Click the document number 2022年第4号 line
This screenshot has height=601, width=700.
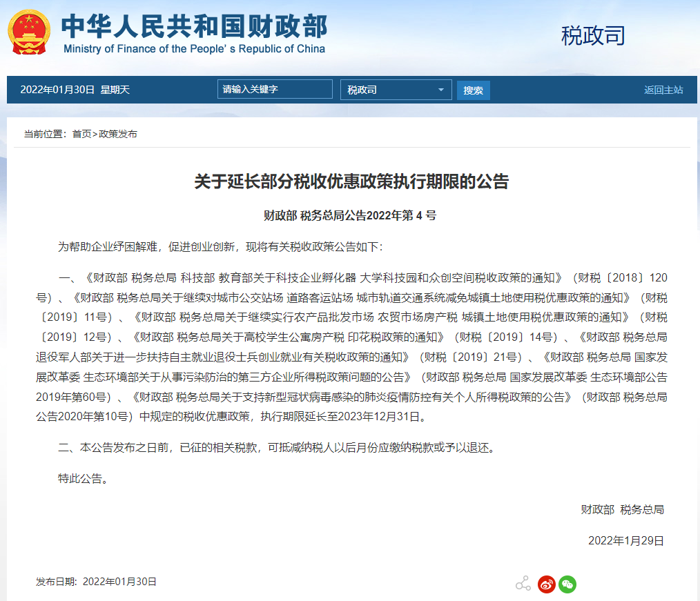coord(350,215)
